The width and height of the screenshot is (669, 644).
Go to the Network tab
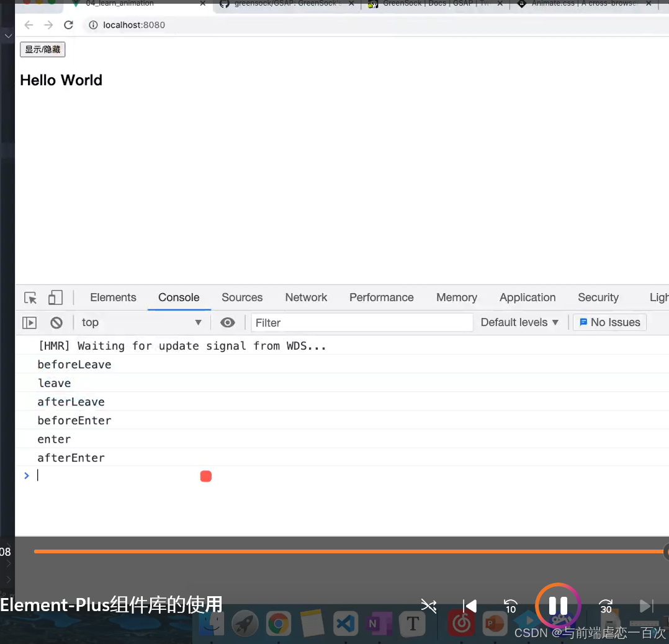[x=306, y=297]
